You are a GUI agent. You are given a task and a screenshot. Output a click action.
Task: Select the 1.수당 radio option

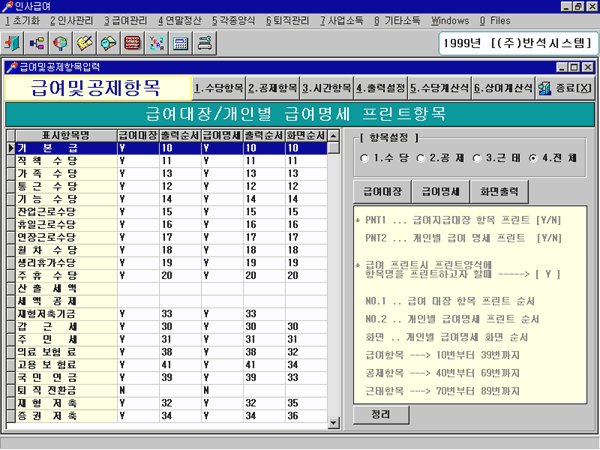tap(366, 158)
